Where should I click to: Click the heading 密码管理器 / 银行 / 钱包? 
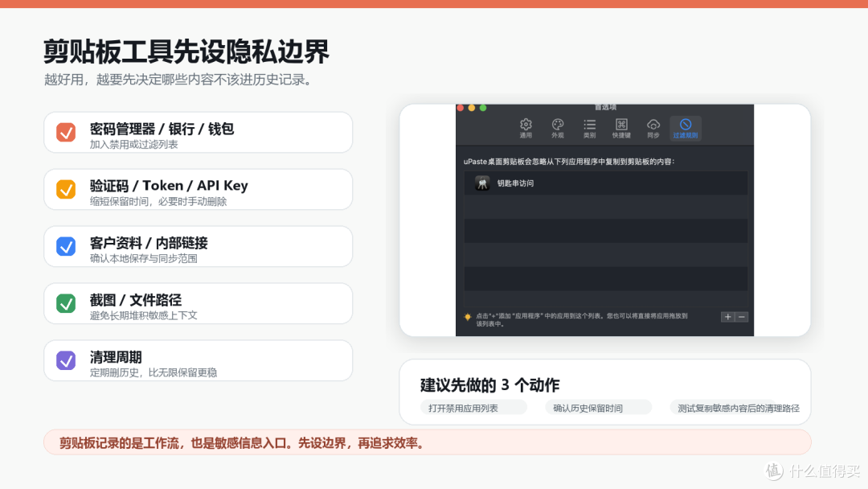pyautogui.click(x=162, y=129)
